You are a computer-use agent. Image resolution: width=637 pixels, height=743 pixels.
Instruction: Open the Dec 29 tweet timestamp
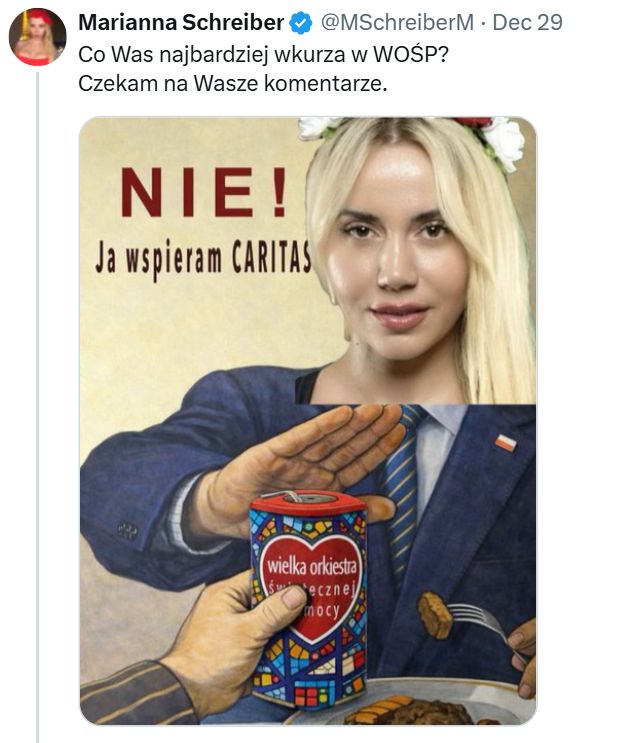(x=528, y=22)
